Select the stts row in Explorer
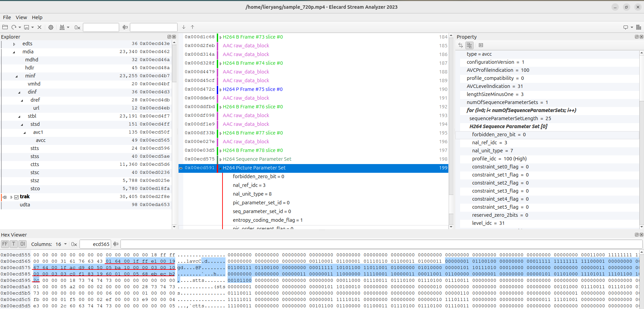 coord(86,148)
